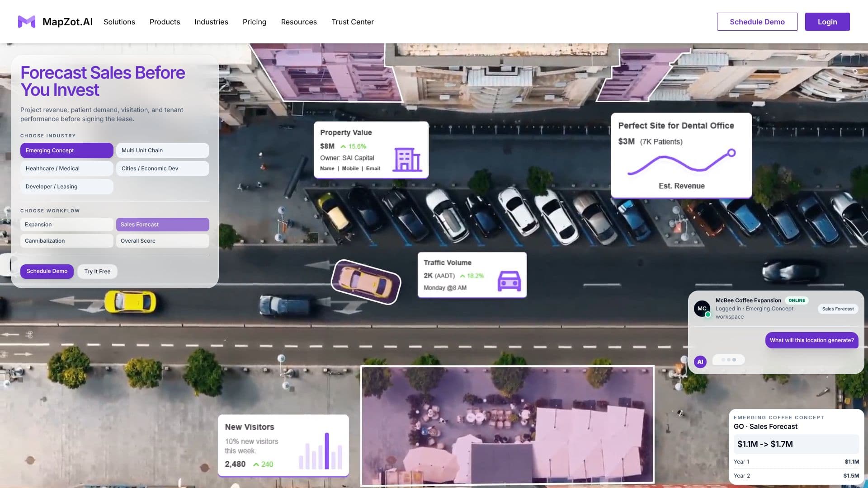Click Schedule Demo in the forecast panel

[x=47, y=271]
